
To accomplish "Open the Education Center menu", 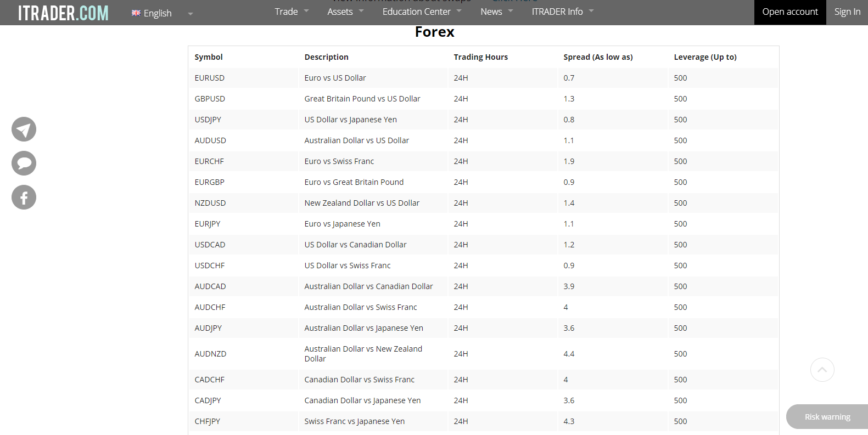I will 421,12.
